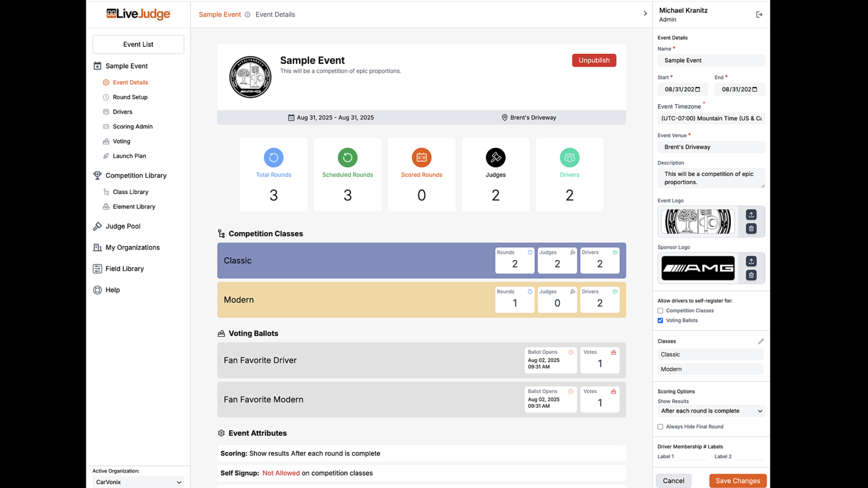Open the Classic competition class row
This screenshot has height=488, width=868.
421,261
